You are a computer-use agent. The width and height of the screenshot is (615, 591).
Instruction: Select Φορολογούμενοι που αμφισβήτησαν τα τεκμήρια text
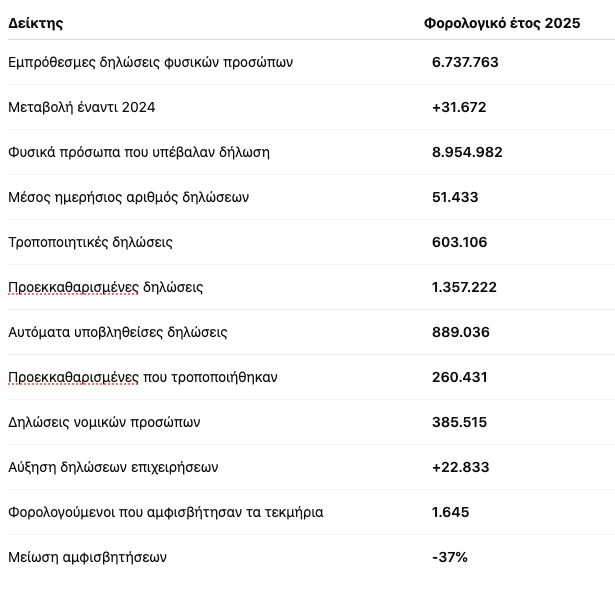166,513
